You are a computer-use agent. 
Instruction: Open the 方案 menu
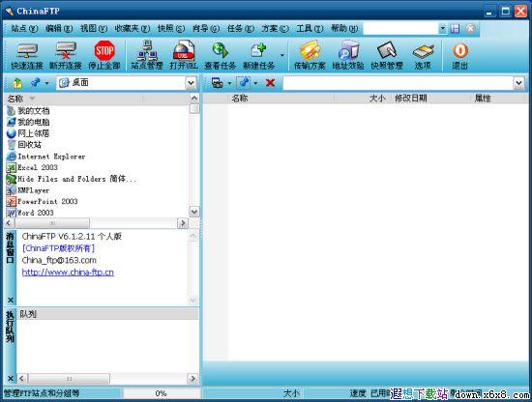[x=275, y=28]
